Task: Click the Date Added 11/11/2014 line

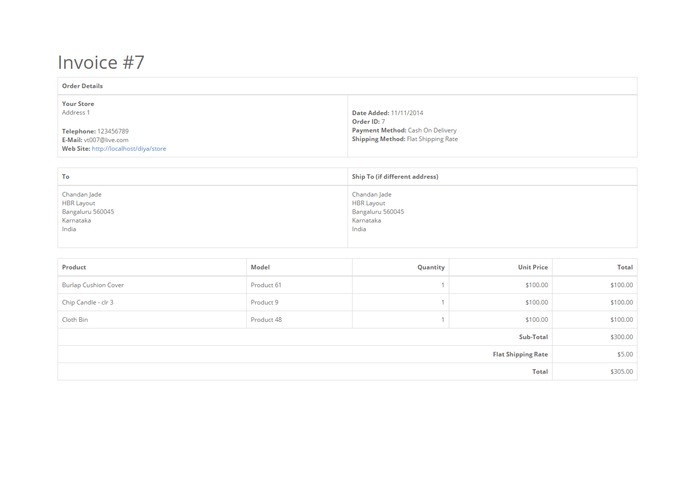Action: tap(387, 113)
